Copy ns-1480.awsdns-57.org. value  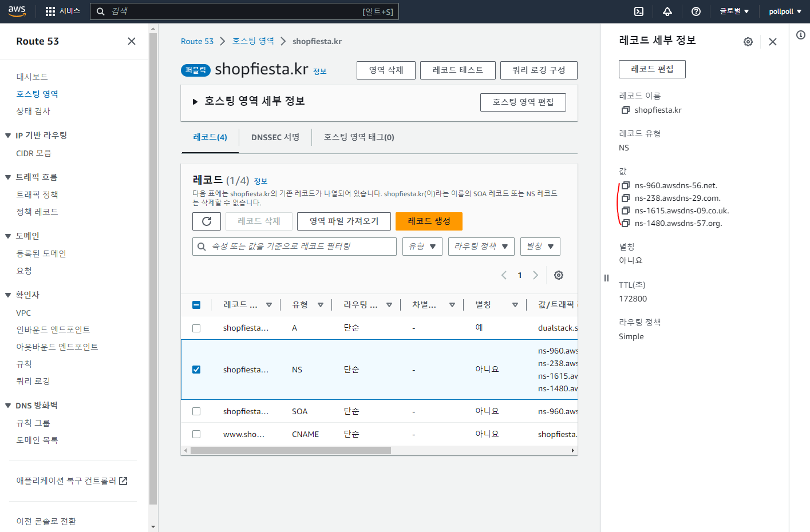pos(626,223)
